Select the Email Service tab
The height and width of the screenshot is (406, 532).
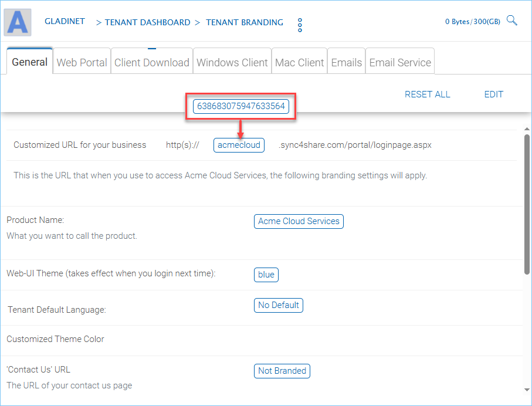pos(400,62)
